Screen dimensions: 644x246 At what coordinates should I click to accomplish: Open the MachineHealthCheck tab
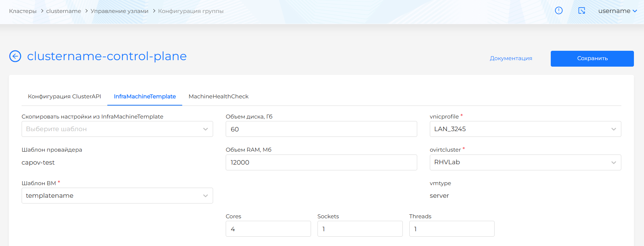(219, 97)
